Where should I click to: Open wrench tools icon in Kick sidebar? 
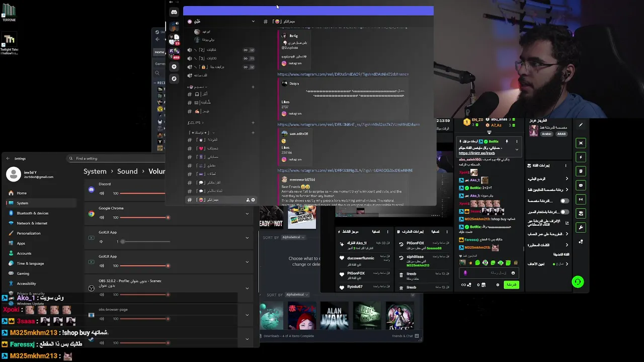pos(581,227)
